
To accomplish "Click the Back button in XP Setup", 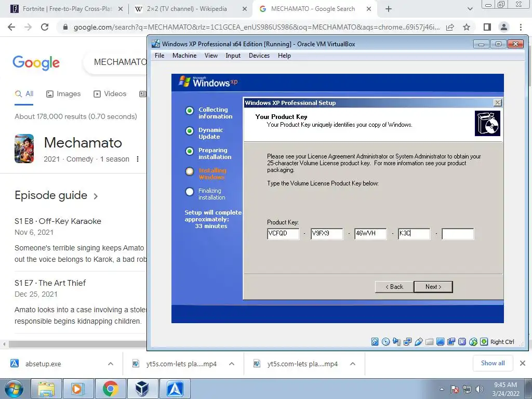I will point(394,287).
